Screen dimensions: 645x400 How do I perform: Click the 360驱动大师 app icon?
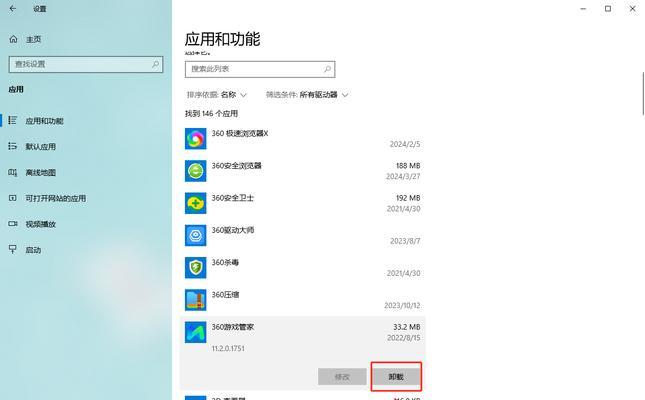coord(195,235)
